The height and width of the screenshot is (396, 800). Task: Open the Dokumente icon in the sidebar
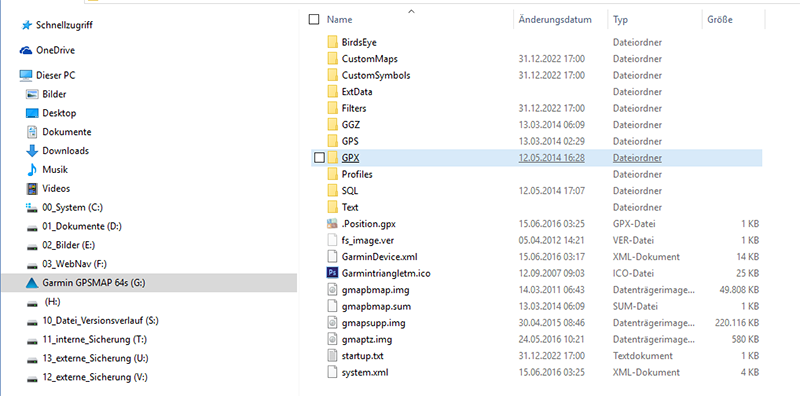click(32, 132)
